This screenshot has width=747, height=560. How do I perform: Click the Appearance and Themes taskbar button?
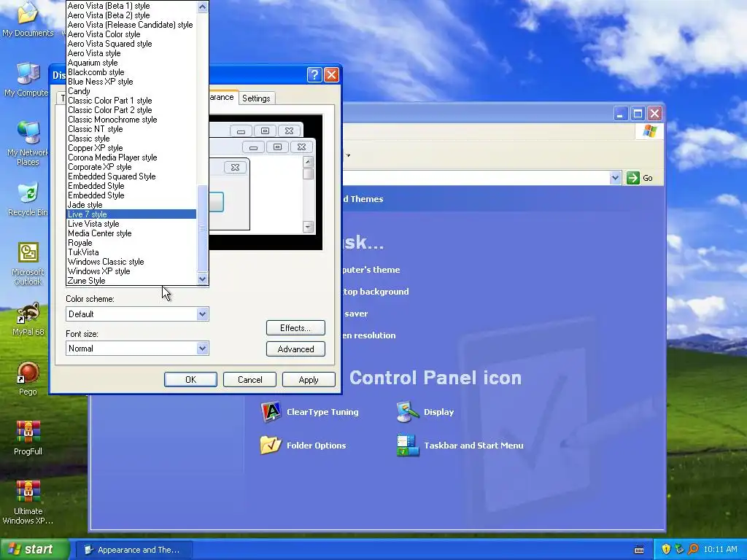[x=134, y=550]
